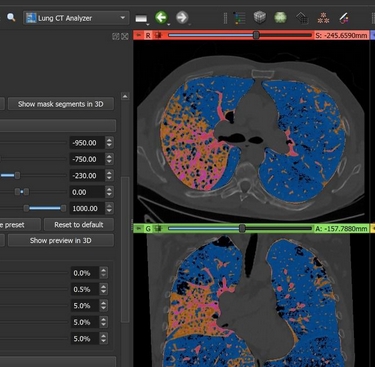The image size is (375, 367).
Task: Click the G orientation label in green slice bar
Action: coord(148,229)
